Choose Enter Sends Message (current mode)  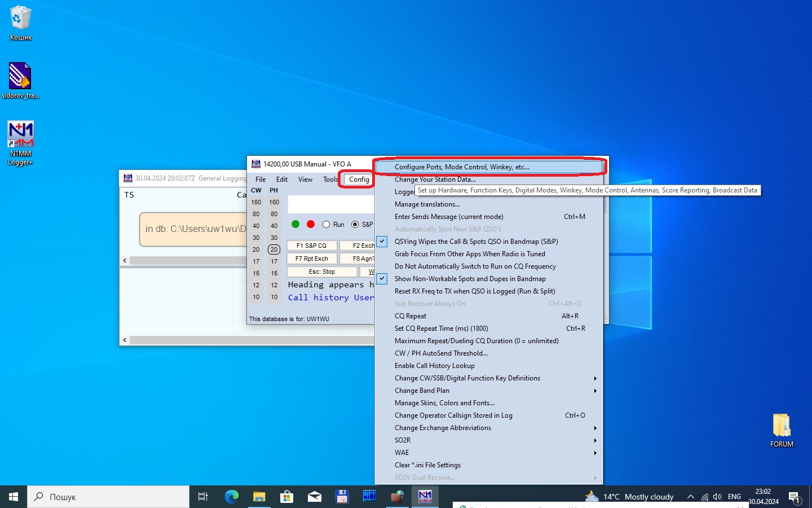(489, 217)
